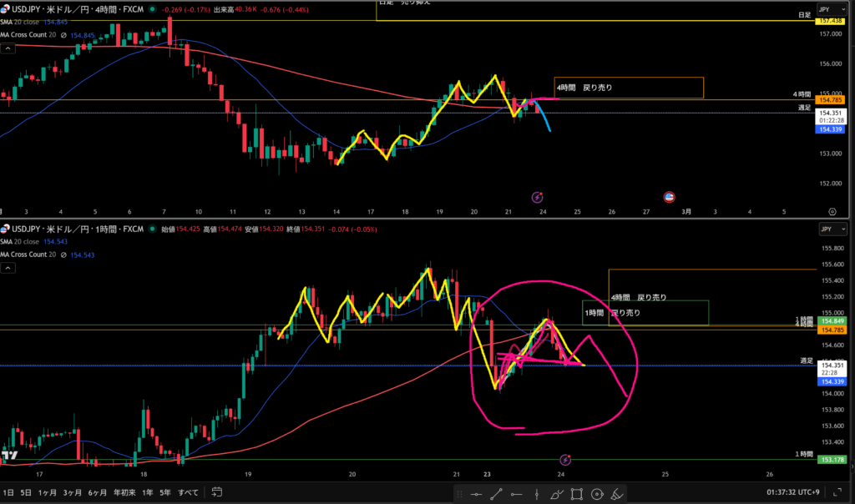Click the eraser tool in drawing toolbar
The width and height of the screenshot is (855, 504).
point(617,494)
